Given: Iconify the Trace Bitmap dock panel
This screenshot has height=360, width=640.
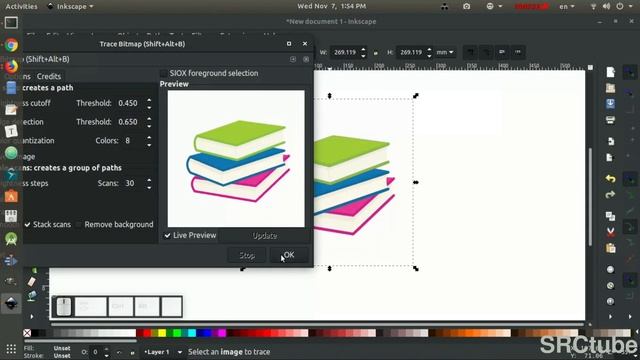Looking at the screenshot, I should point(293,59).
